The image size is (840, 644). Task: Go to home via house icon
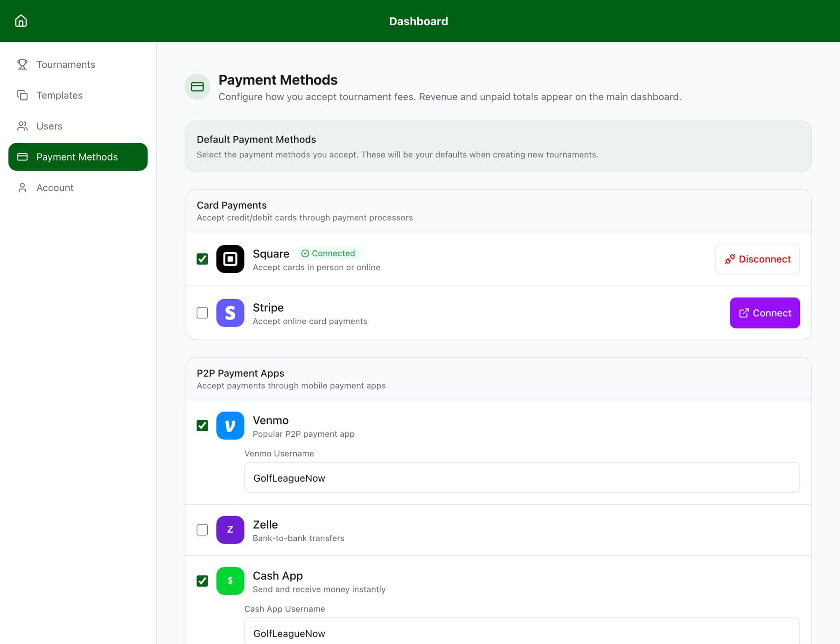[21, 21]
